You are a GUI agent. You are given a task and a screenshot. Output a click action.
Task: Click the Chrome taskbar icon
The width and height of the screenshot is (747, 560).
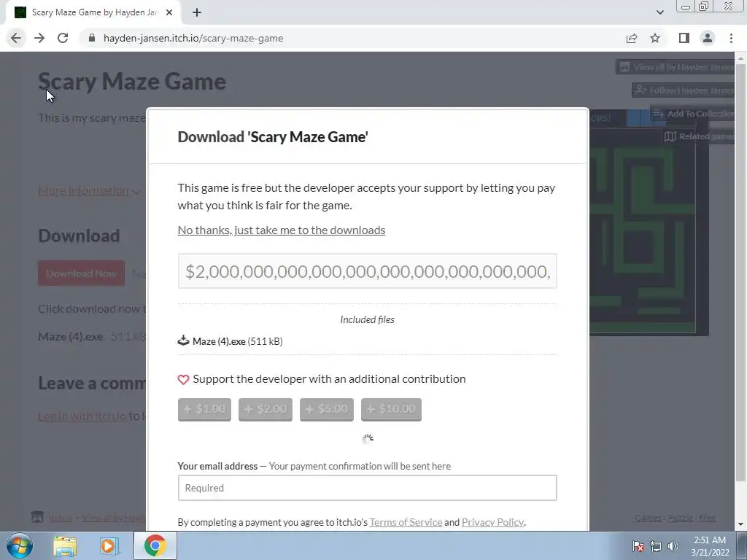155,545
